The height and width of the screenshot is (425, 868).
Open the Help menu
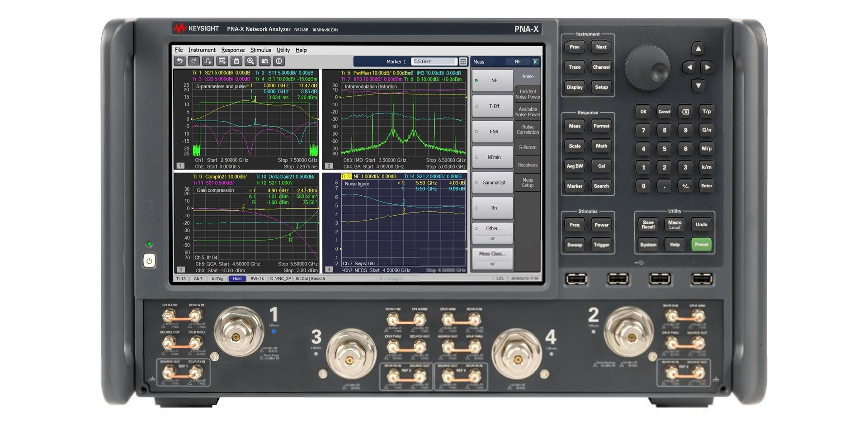tap(301, 50)
